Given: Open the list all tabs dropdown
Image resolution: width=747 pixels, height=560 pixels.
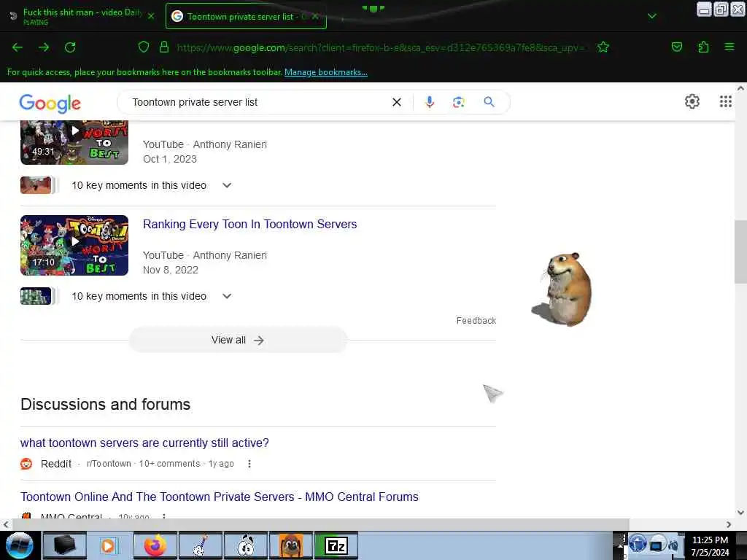Looking at the screenshot, I should (651, 16).
